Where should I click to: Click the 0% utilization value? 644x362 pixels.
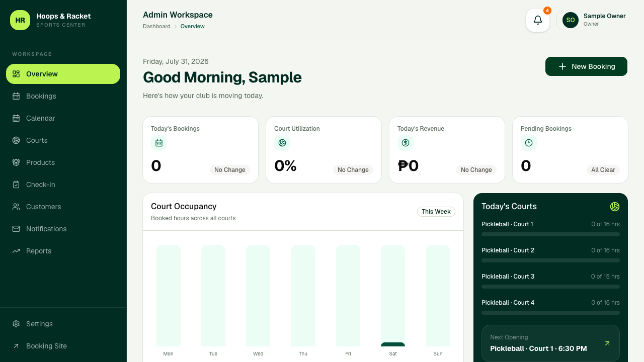pos(285,165)
